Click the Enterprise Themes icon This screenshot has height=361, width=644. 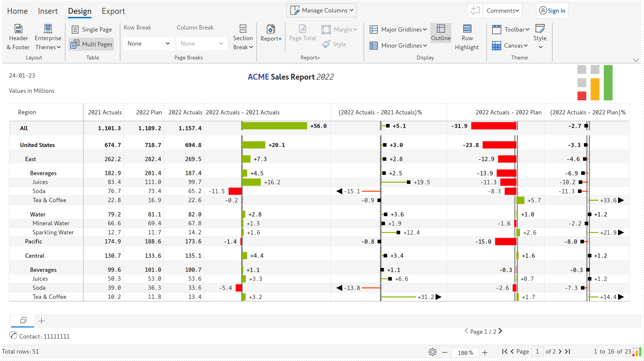(x=48, y=29)
